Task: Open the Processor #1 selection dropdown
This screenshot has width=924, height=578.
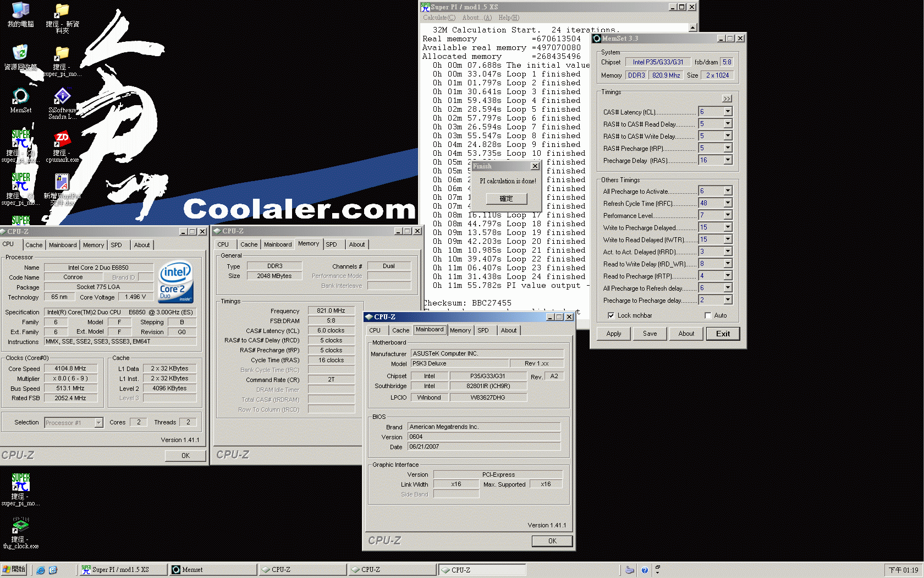Action: pos(98,423)
